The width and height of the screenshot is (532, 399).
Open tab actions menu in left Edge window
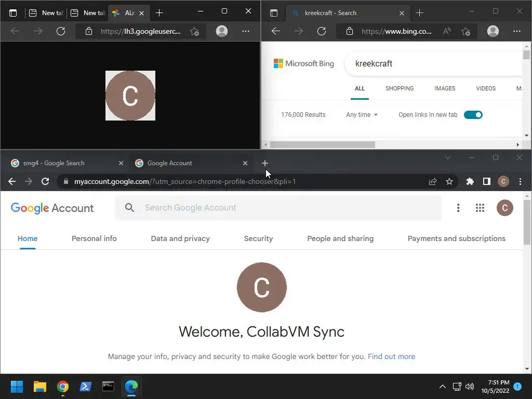click(x=13, y=13)
